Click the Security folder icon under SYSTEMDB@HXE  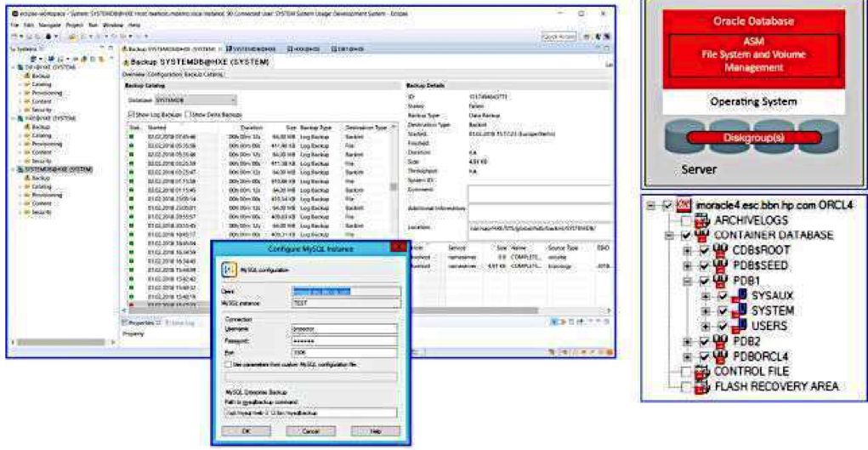pos(27,213)
